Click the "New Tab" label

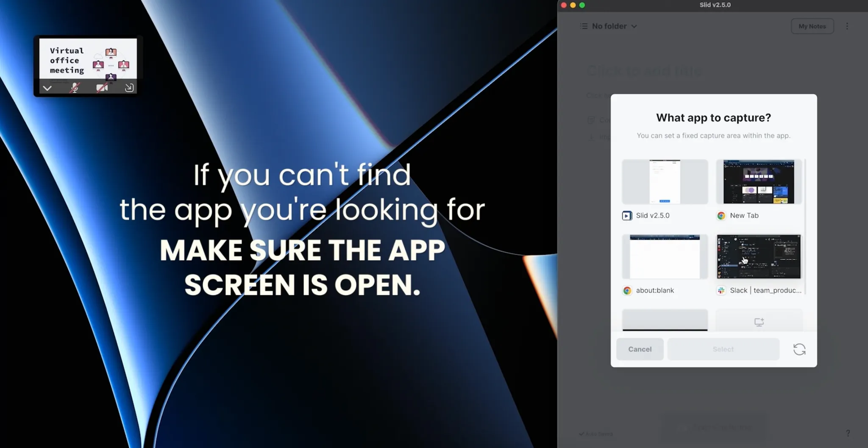pos(744,216)
